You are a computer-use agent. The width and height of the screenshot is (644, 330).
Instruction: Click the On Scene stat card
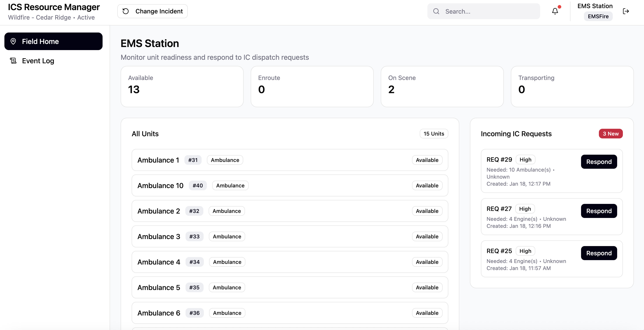[x=442, y=86]
